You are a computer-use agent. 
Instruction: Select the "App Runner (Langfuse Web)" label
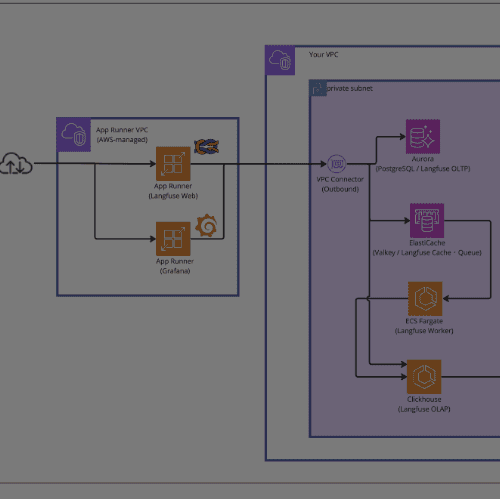pyautogui.click(x=173, y=191)
